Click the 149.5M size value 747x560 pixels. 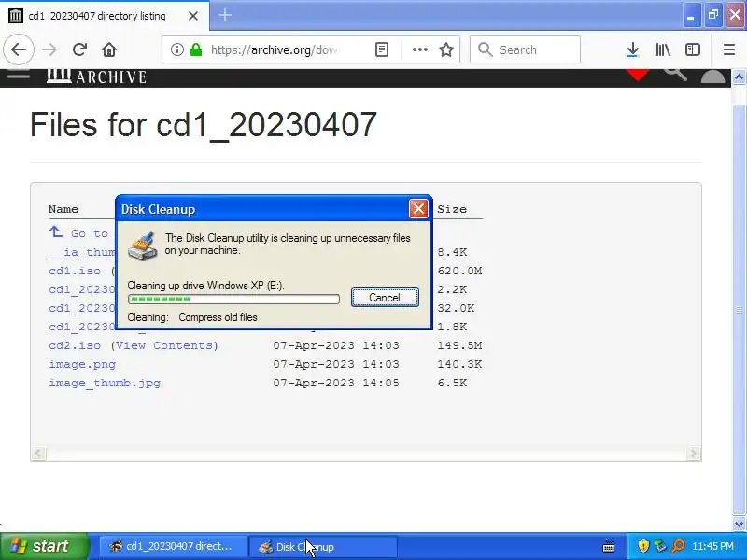point(459,345)
